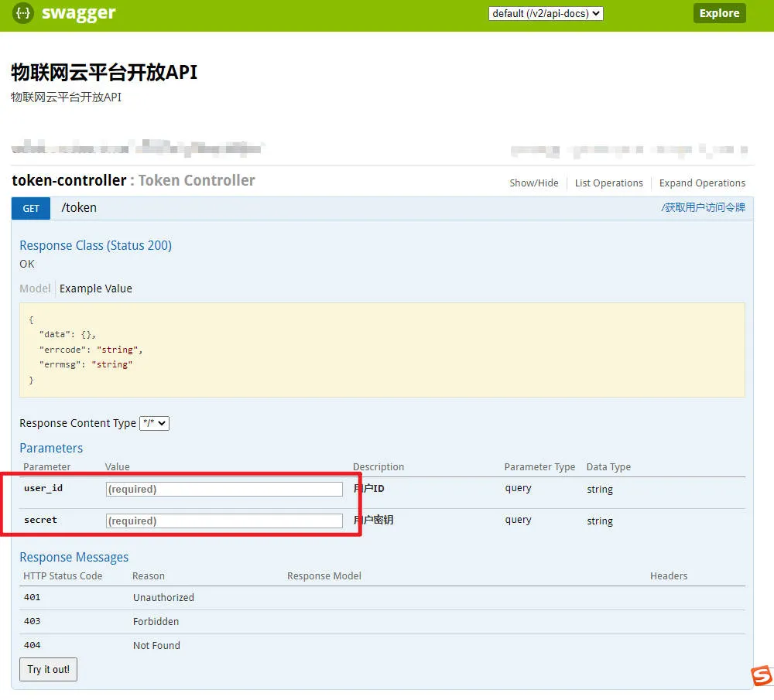
Task: Click the user_id parameter name
Action: click(43, 488)
